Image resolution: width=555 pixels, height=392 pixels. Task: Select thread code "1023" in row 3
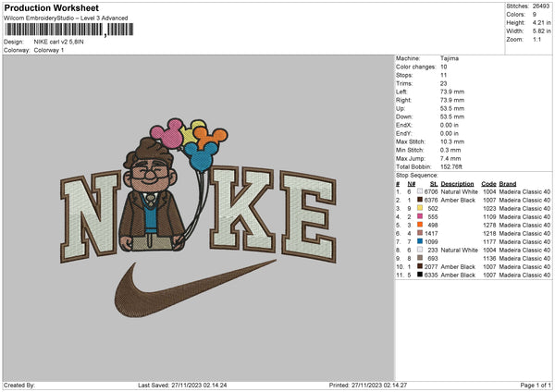489,208
